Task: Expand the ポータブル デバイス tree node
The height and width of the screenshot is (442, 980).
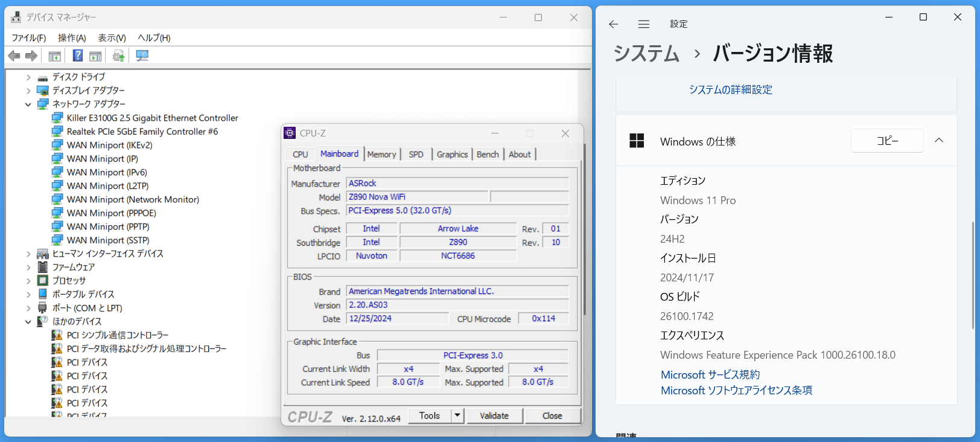Action: tap(28, 294)
